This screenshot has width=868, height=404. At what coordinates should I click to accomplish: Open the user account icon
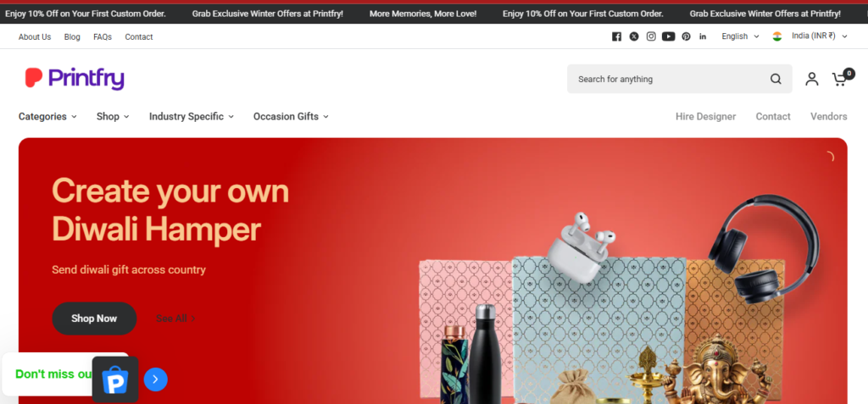(x=812, y=79)
